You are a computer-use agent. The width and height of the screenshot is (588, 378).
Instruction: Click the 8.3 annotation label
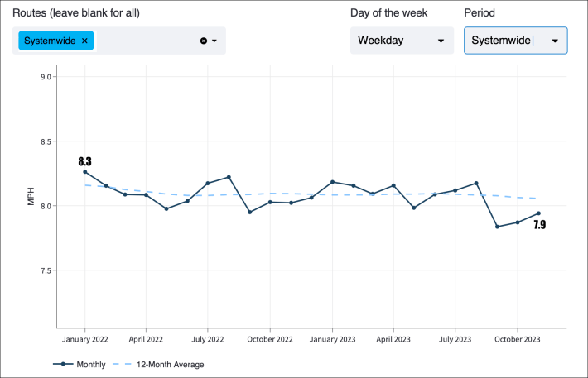[x=84, y=161]
